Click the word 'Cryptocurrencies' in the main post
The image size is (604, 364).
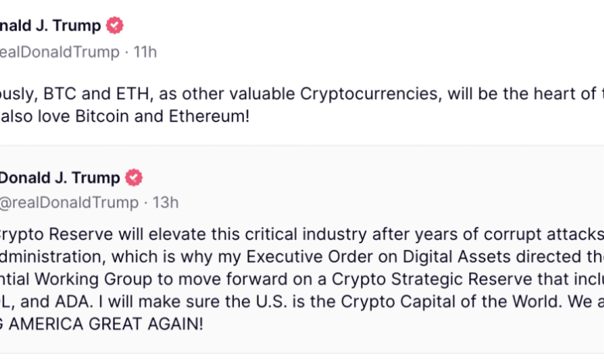[371, 94]
